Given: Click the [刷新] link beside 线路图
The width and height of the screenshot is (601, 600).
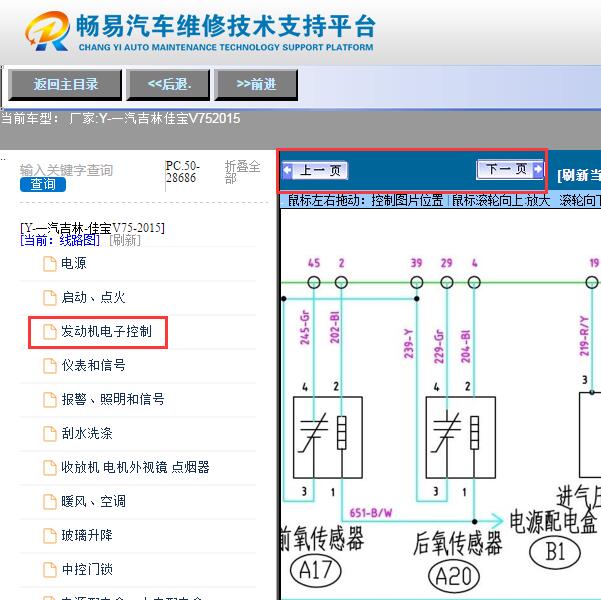Looking at the screenshot, I should [125, 240].
